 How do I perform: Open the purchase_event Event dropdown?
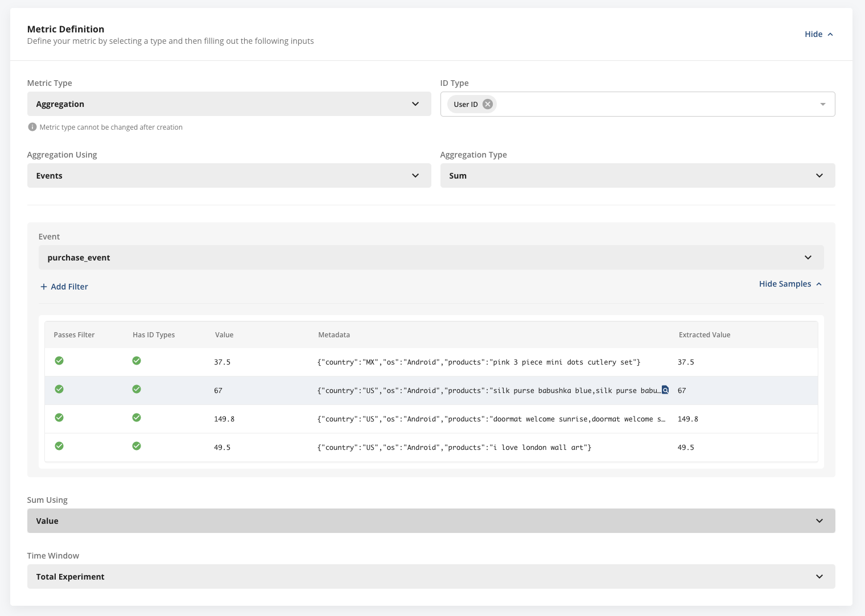point(430,257)
